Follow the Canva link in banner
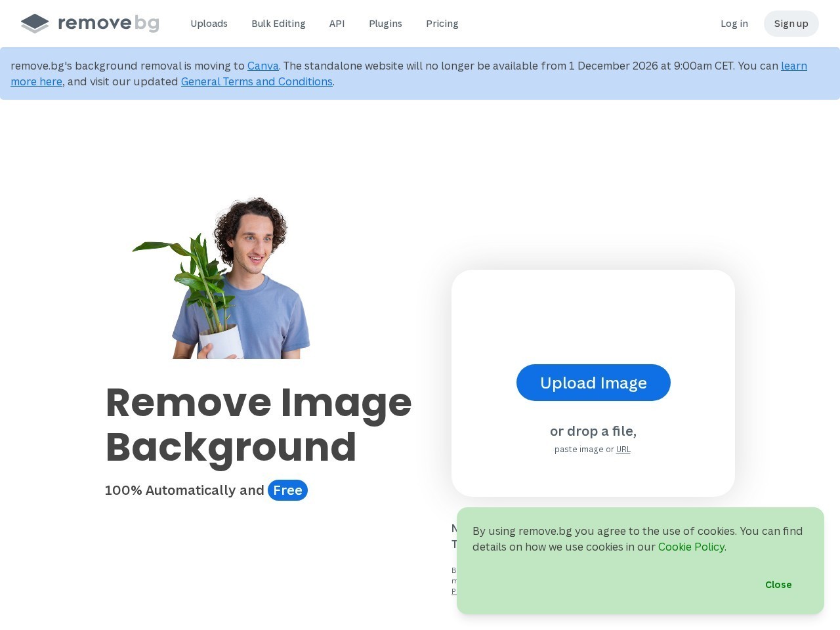The image size is (840, 630). 263,66
